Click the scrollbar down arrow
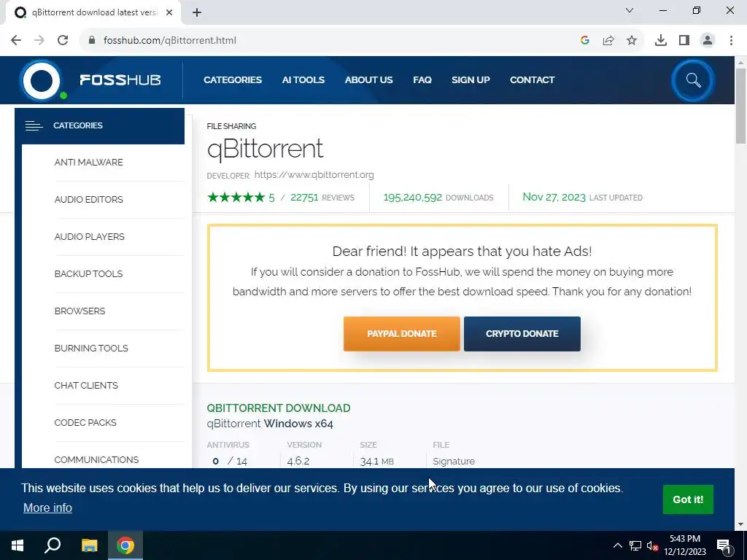747x560 pixels. click(740, 524)
